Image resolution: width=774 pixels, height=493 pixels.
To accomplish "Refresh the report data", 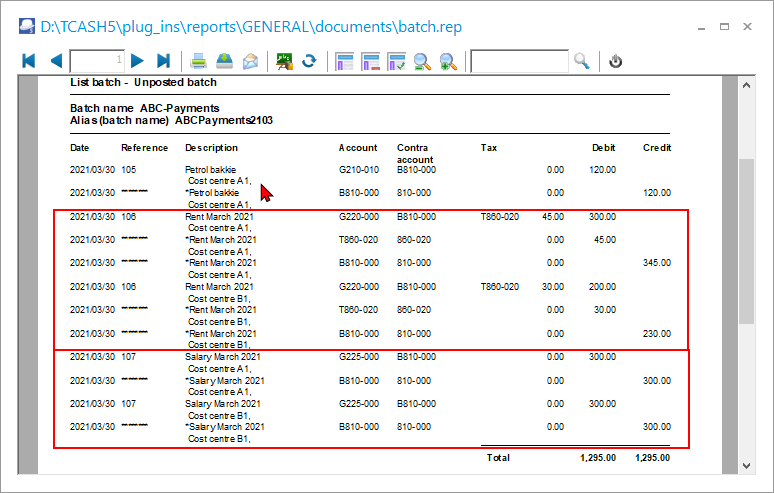I will pos(310,62).
